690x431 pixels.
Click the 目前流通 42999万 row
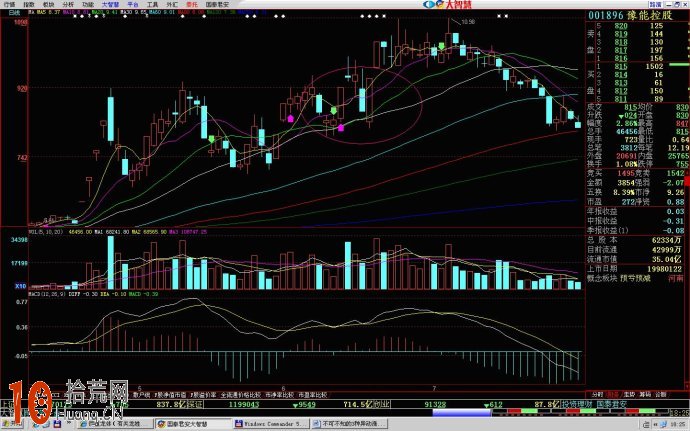coord(635,250)
